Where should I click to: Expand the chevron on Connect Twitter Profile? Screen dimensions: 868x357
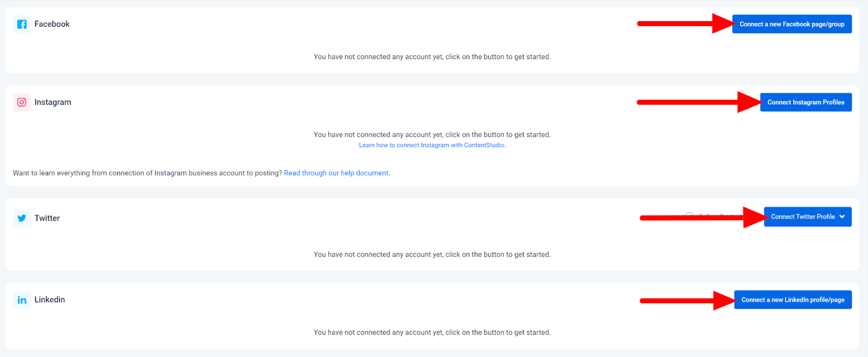(842, 217)
